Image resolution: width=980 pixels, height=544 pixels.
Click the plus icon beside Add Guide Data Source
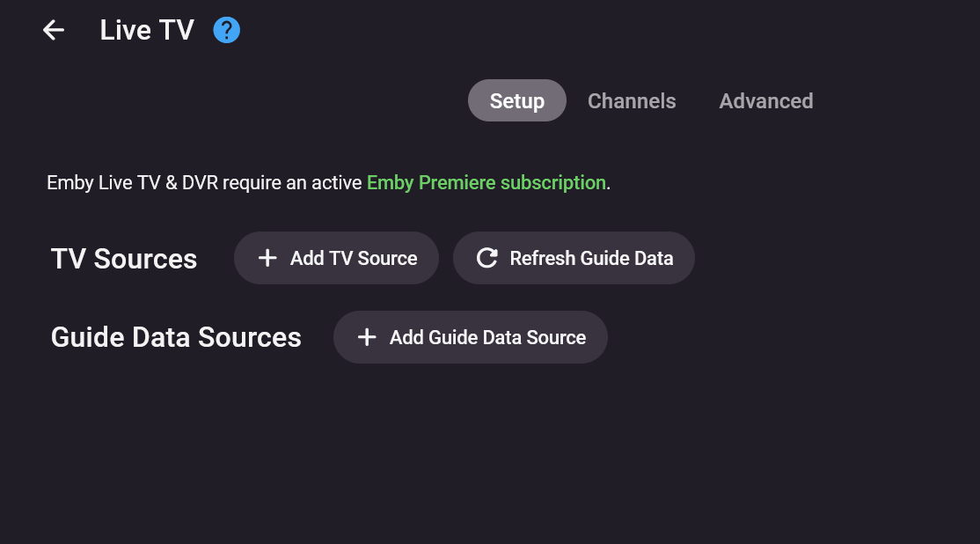367,337
